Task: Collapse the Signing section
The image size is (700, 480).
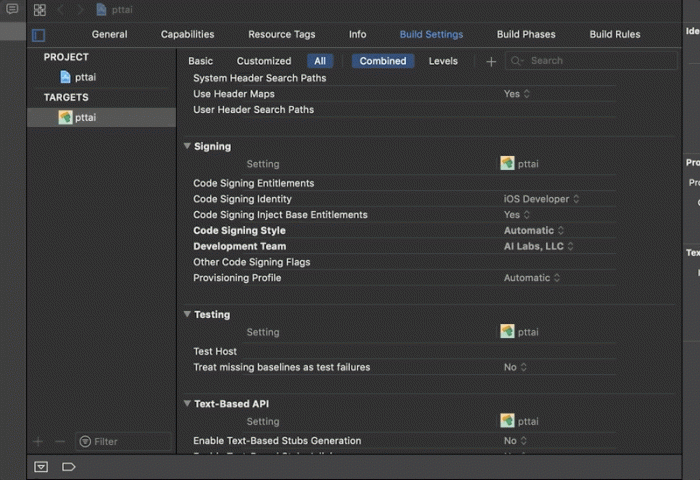Action: coord(187,146)
